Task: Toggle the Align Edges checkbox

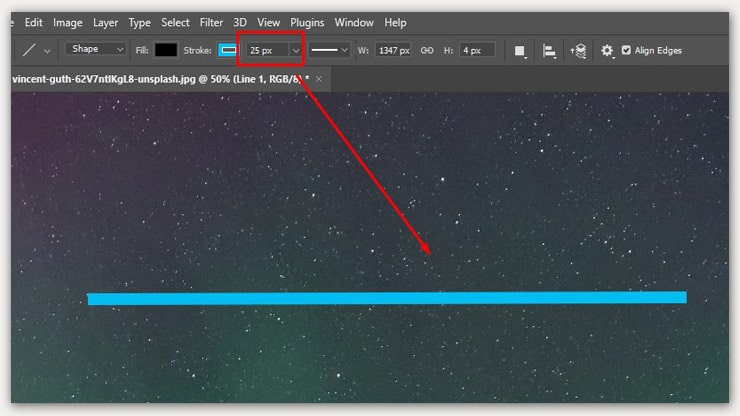Action: point(626,50)
